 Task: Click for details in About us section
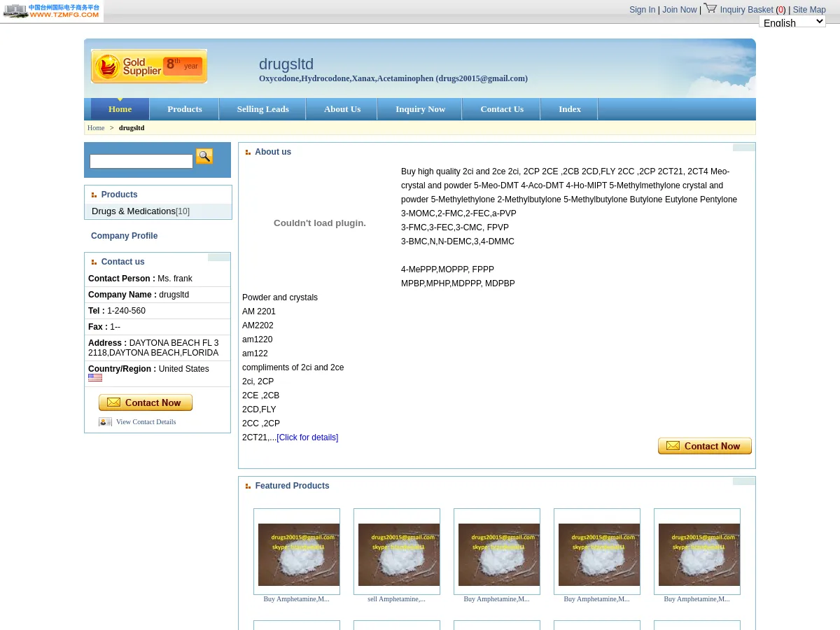(x=307, y=437)
